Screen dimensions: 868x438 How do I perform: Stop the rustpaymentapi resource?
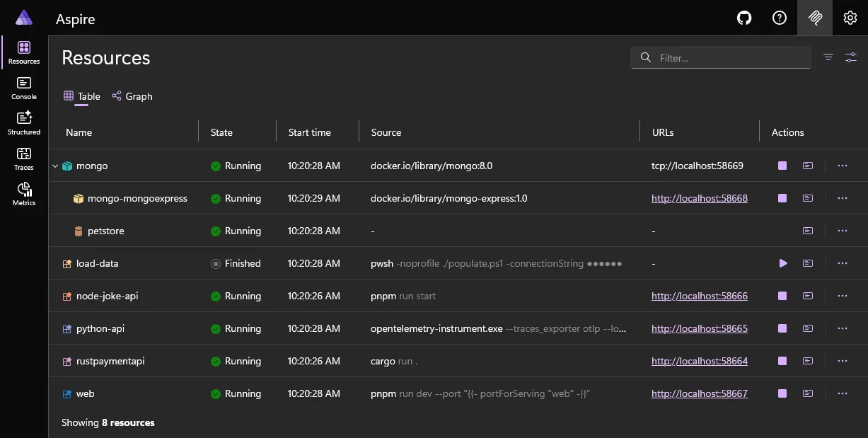[x=782, y=361]
